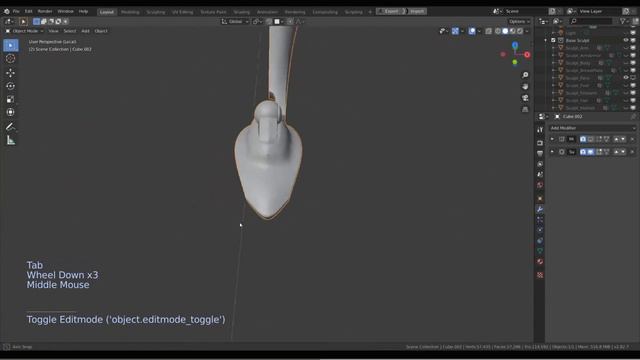
Task: Select the Rotate tool
Action: pos(11,86)
